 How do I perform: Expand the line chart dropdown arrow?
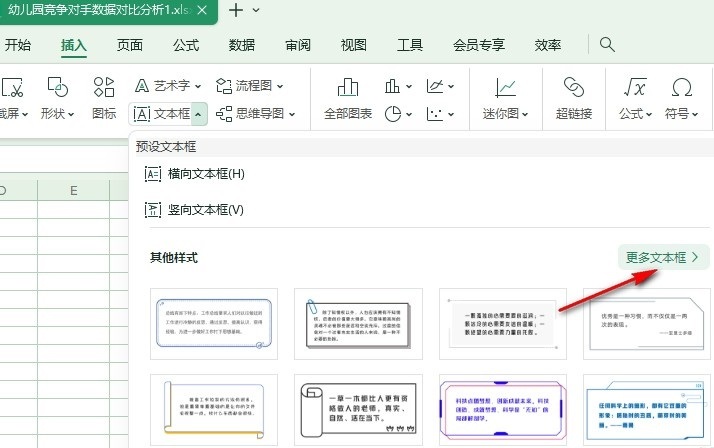451,86
